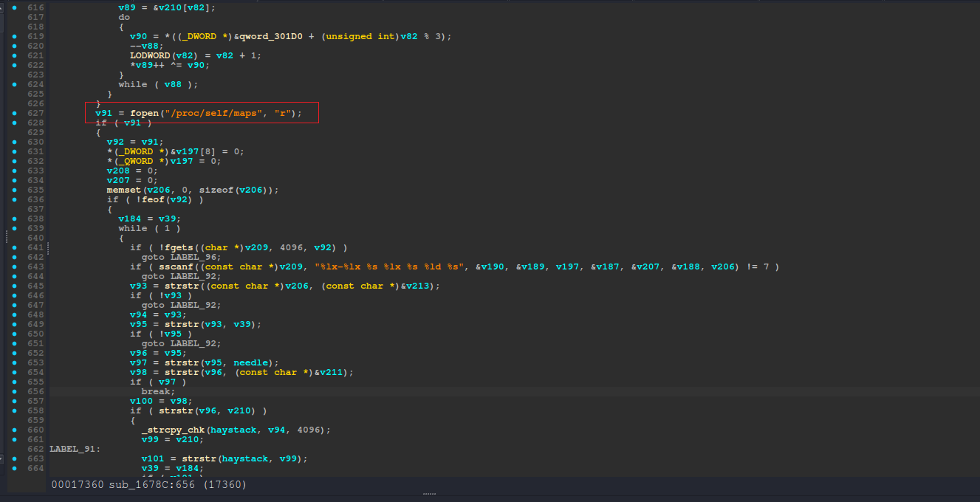Click line number 656 in the gutter

tap(35, 391)
